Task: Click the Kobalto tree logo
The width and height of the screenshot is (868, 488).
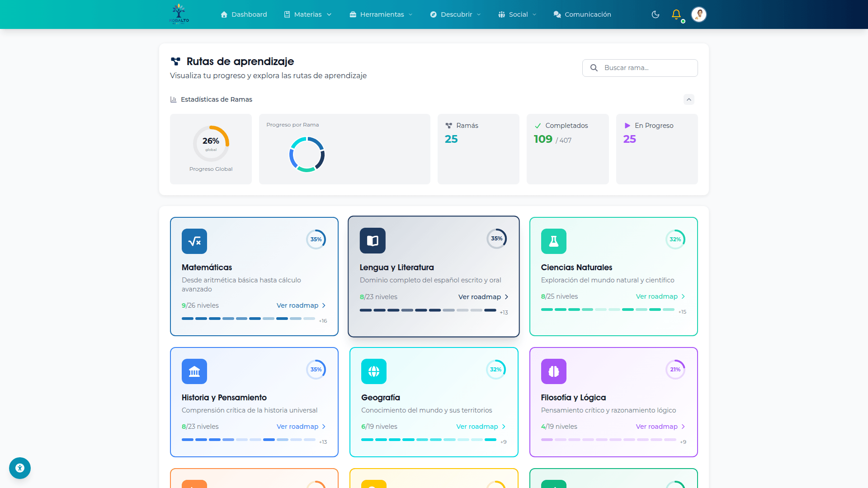Action: pyautogui.click(x=179, y=14)
